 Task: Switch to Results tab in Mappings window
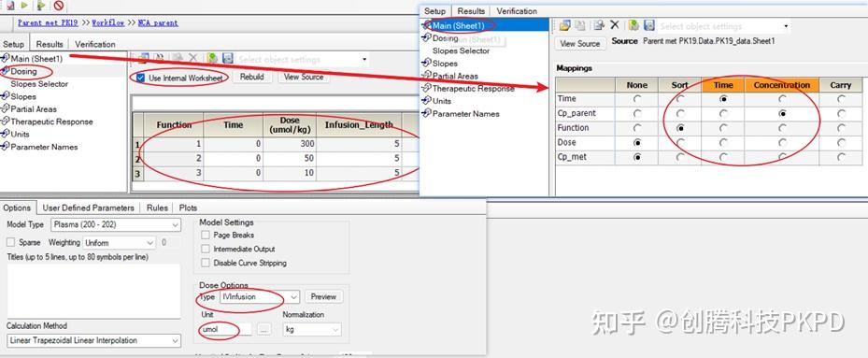click(x=471, y=10)
